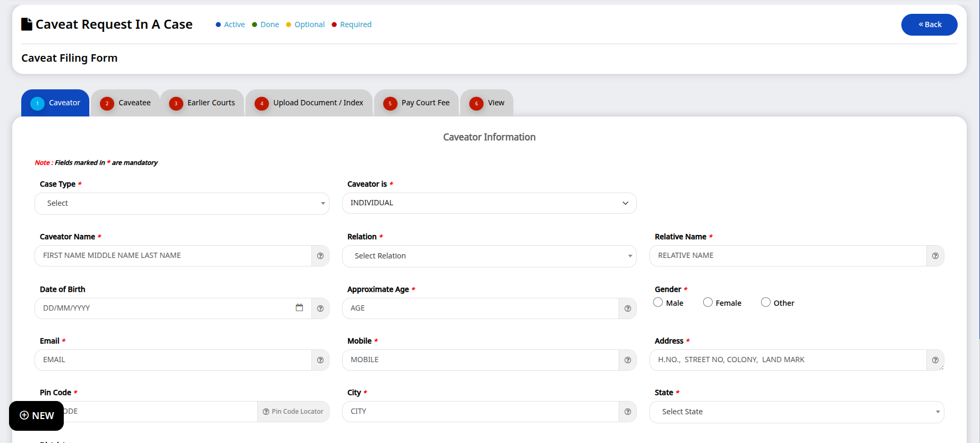Switch to the Caveatee tab
Screen dimensions: 980x443
click(125, 103)
